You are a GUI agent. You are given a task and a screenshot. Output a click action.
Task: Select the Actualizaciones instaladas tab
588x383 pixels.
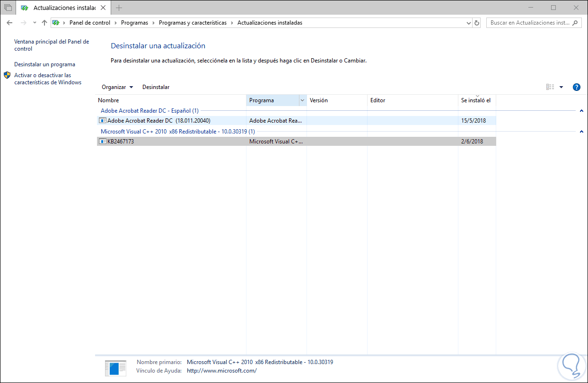click(x=64, y=8)
